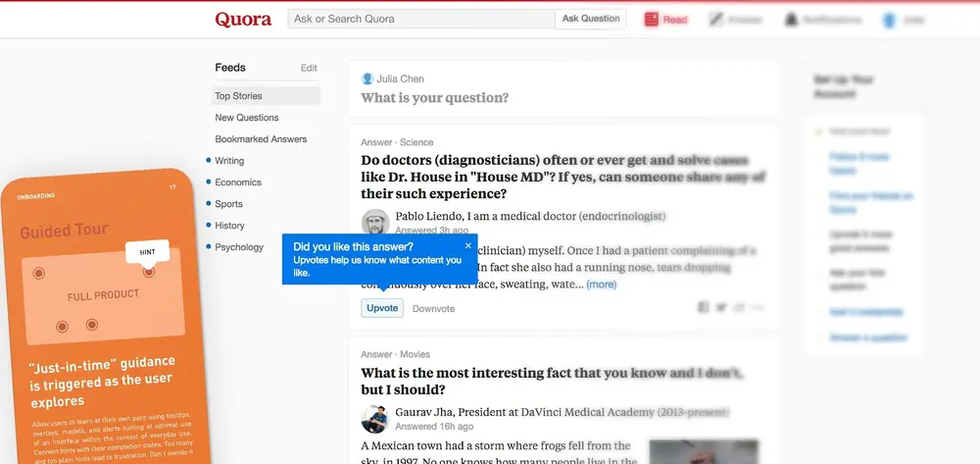Downvote Pablo Liendo's answer

(434, 309)
